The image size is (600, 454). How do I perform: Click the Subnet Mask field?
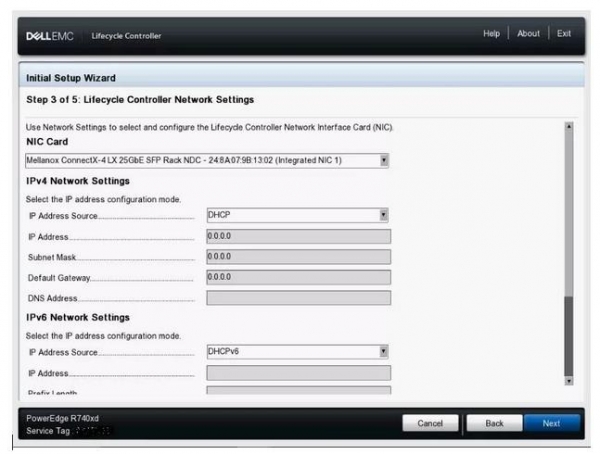pos(298,257)
